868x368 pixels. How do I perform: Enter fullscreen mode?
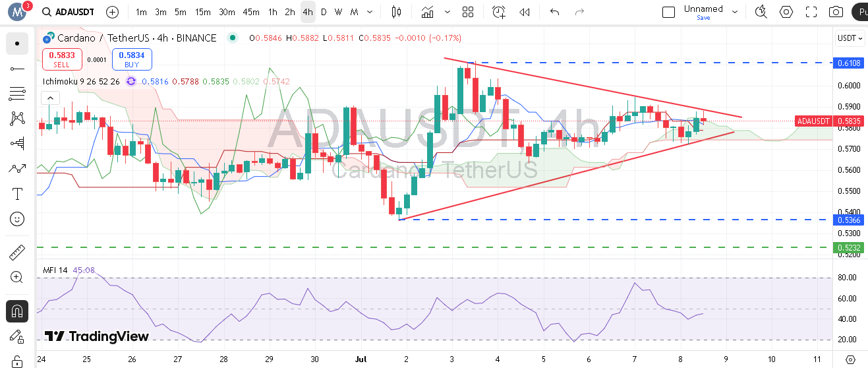coord(811,12)
